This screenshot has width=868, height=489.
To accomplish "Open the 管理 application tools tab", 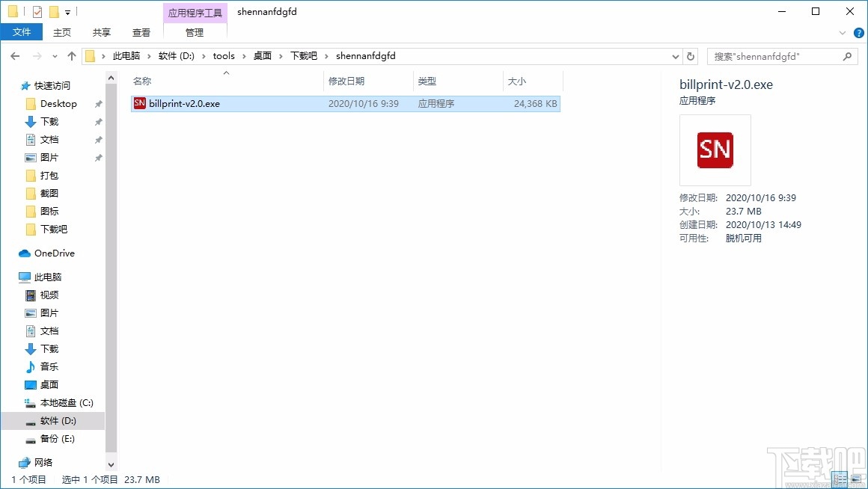I will coord(194,32).
